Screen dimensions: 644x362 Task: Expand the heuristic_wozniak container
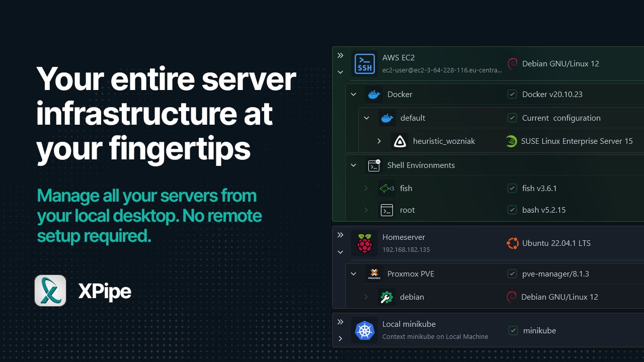pyautogui.click(x=379, y=141)
